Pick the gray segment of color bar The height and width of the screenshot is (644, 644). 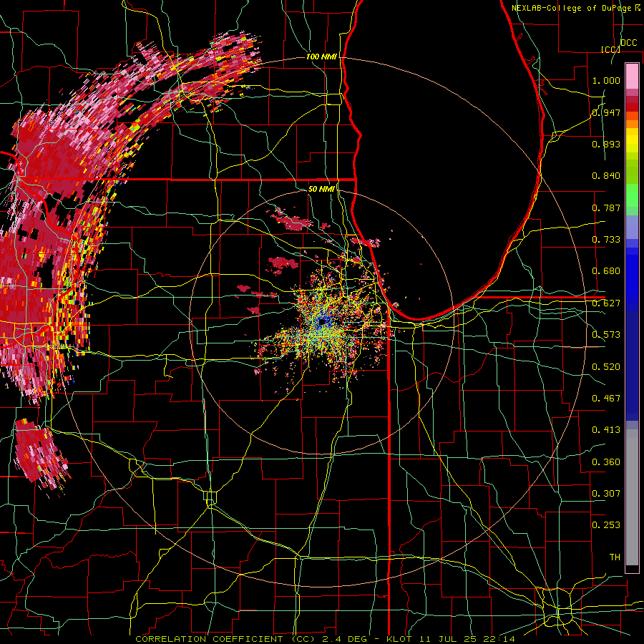[x=632, y=497]
